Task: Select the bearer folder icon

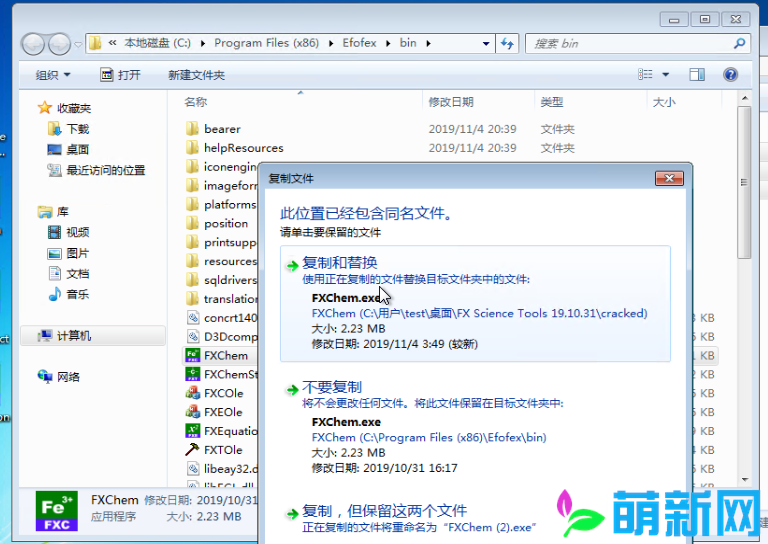Action: pos(192,129)
